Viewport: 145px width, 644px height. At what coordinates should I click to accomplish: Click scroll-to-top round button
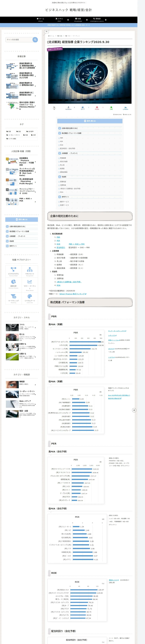pos(134,410)
